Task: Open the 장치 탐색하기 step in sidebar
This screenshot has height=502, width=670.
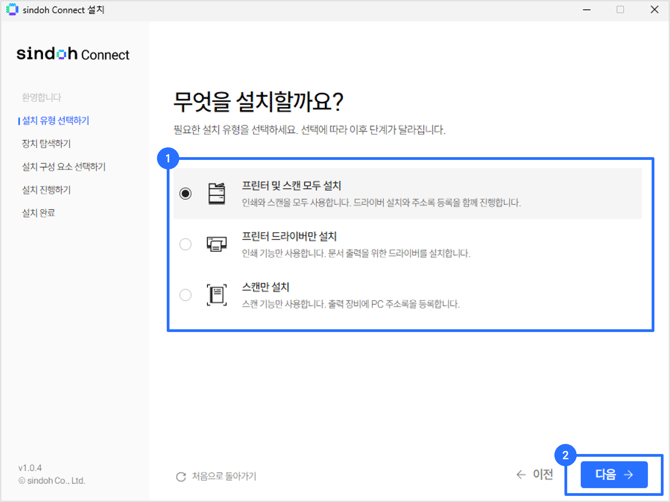Action: point(46,144)
